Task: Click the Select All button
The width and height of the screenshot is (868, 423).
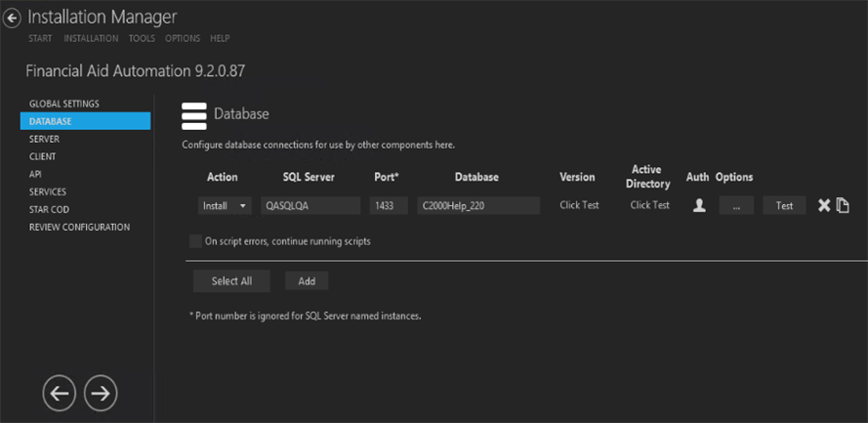Action: point(231,280)
